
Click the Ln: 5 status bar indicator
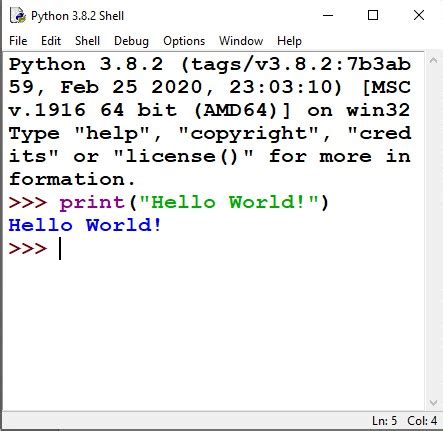pos(385,421)
